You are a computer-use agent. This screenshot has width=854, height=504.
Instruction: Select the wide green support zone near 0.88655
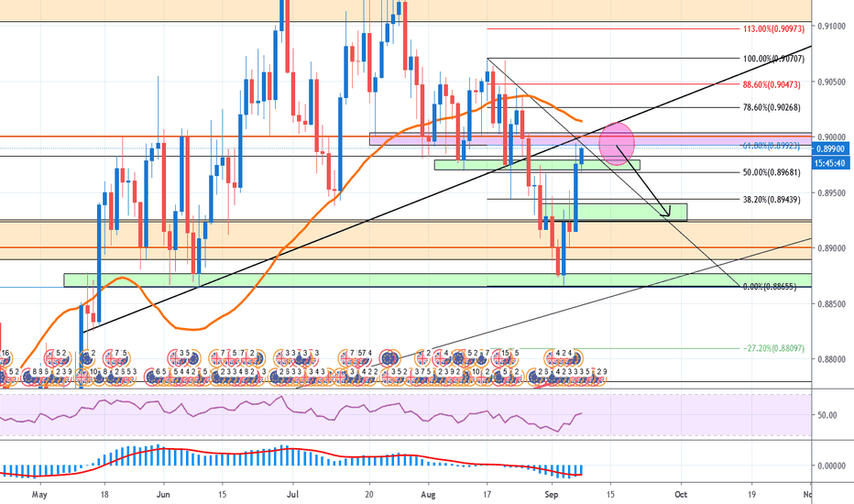(437, 280)
